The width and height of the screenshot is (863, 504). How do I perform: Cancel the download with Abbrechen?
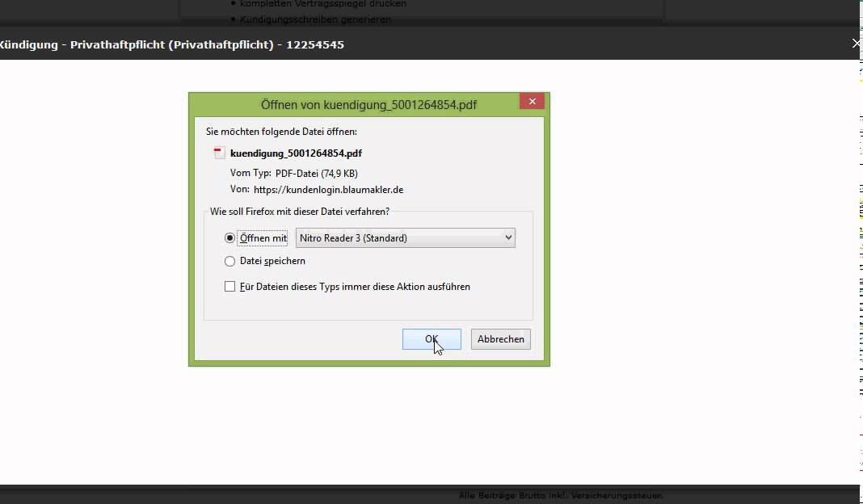pos(500,339)
